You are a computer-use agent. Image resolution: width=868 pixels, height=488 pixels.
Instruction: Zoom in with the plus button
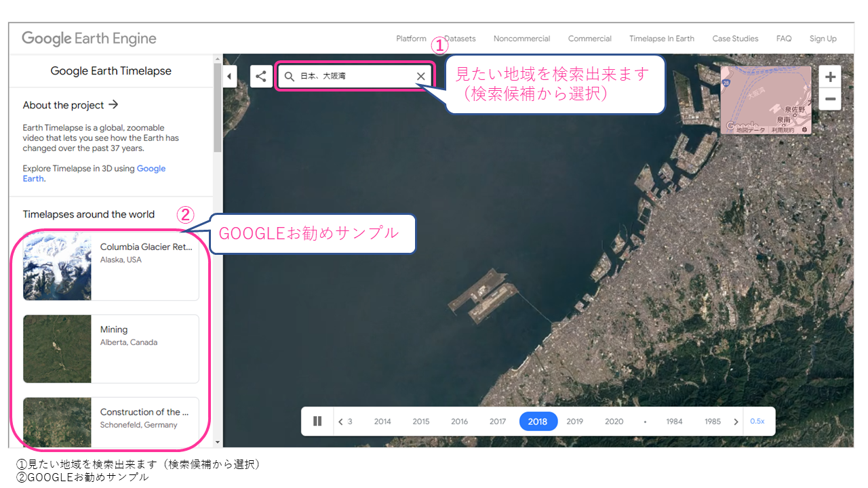830,77
